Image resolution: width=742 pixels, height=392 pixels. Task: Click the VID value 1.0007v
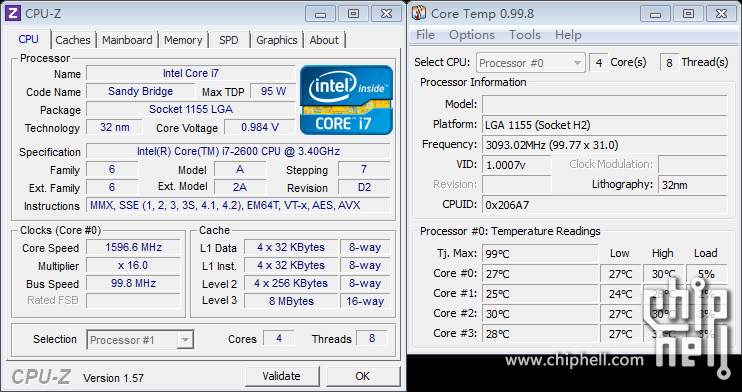point(517,165)
